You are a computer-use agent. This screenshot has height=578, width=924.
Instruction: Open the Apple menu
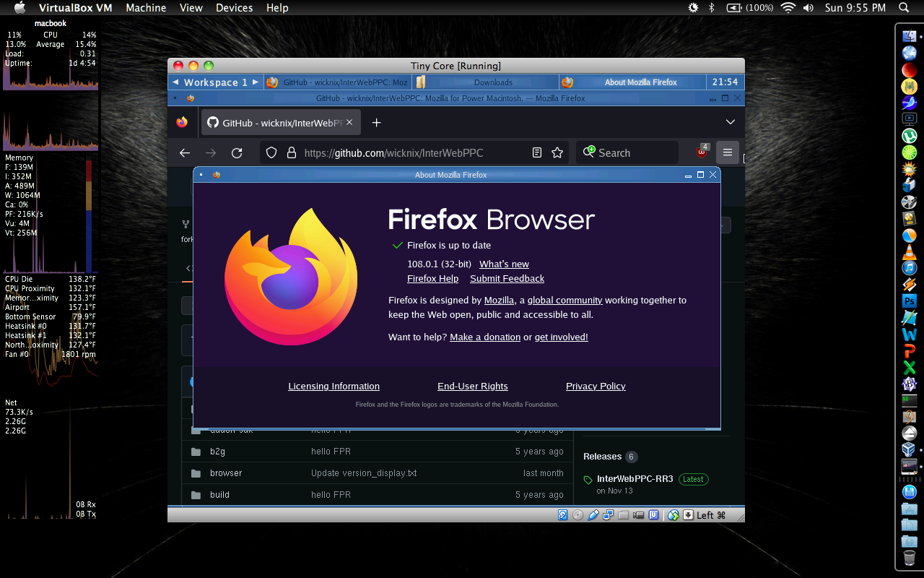pyautogui.click(x=19, y=8)
